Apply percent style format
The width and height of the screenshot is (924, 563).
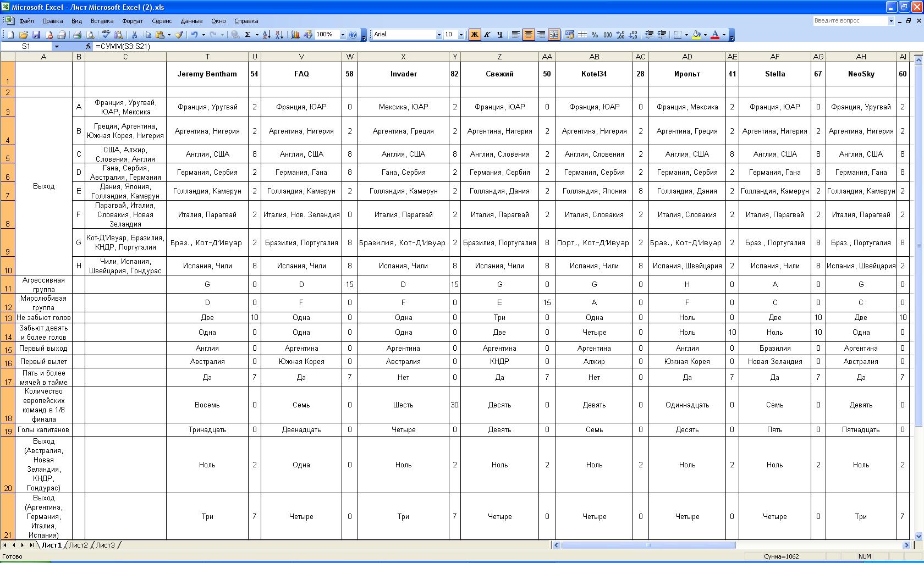pyautogui.click(x=595, y=35)
